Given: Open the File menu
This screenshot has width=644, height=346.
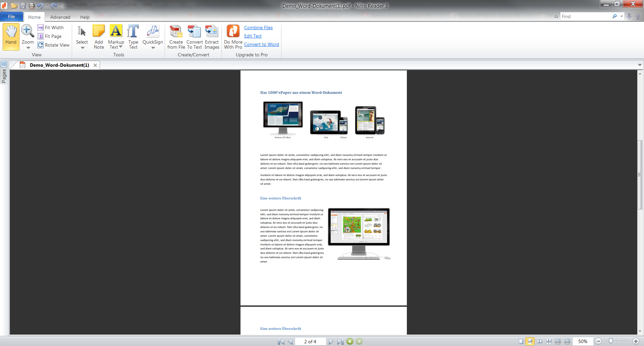Looking at the screenshot, I should click(11, 17).
